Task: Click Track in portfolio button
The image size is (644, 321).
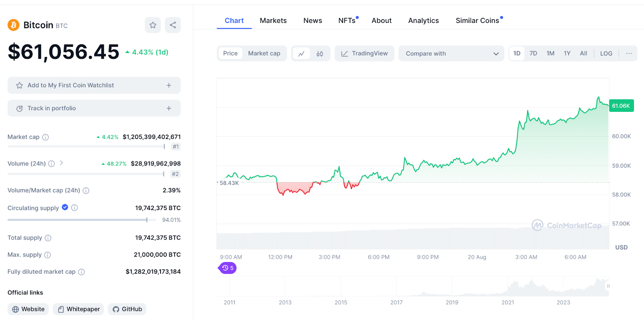Action: pyautogui.click(x=94, y=108)
